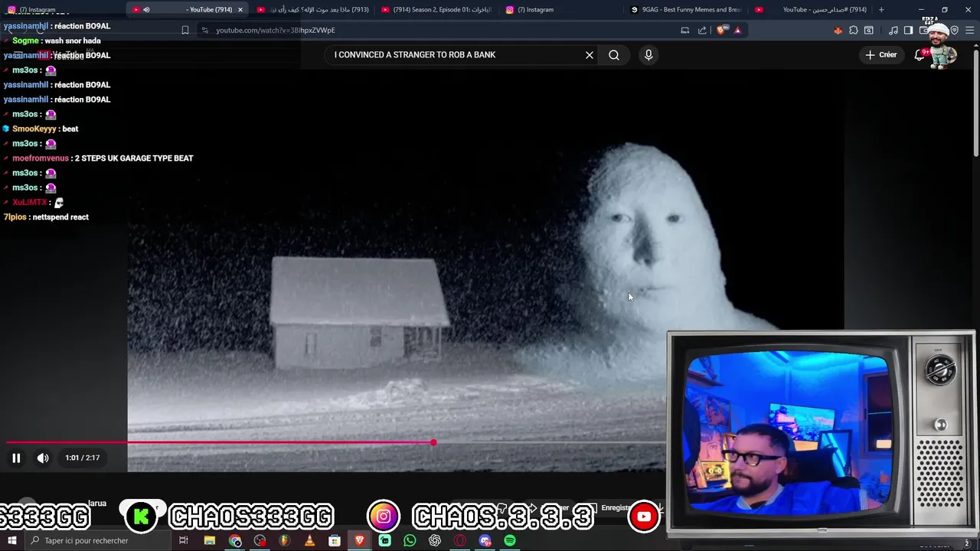Click chat message 'wash snor hada'
980x551 pixels.
(x=73, y=41)
